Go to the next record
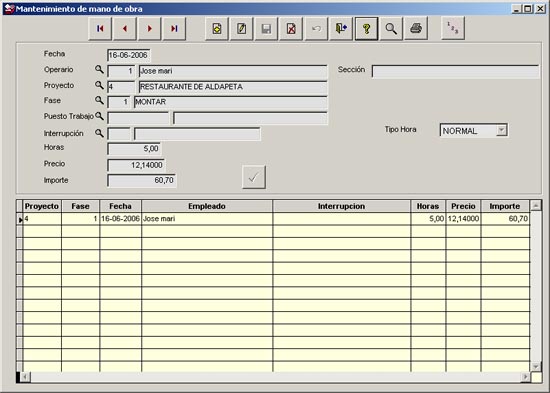Viewport: 550px width, 393px height. tap(150, 29)
